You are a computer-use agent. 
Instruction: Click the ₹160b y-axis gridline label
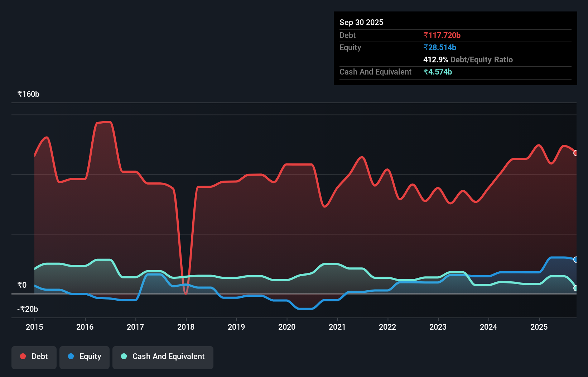[28, 94]
